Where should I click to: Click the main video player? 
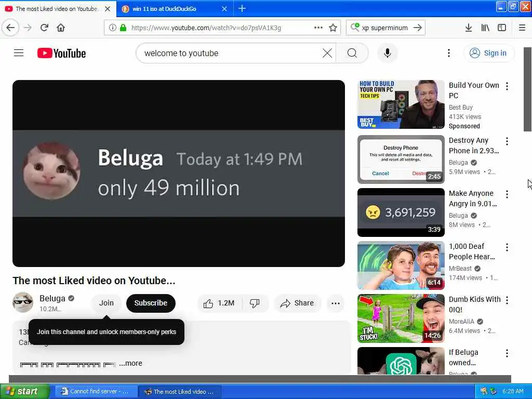179,174
